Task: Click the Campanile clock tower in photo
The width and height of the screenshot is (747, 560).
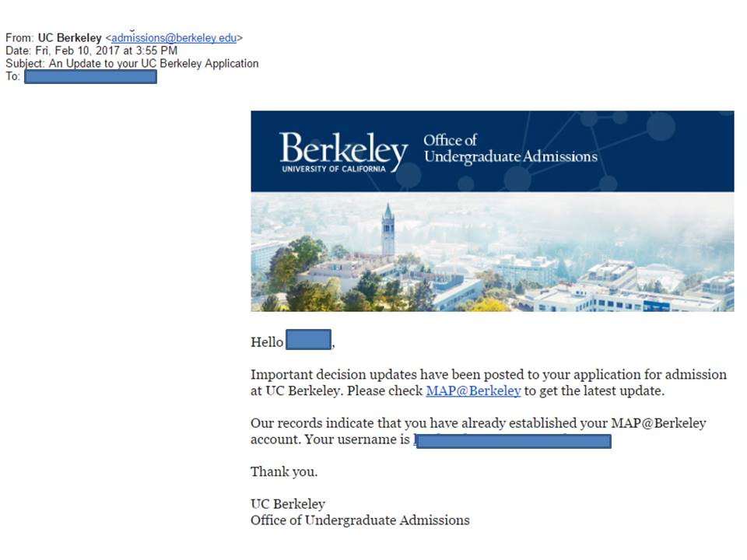Action: pos(388,229)
